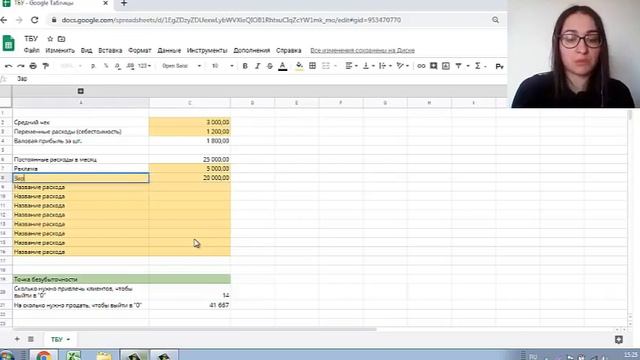Decrease decimal places
The image size is (640, 360).
tap(118, 66)
